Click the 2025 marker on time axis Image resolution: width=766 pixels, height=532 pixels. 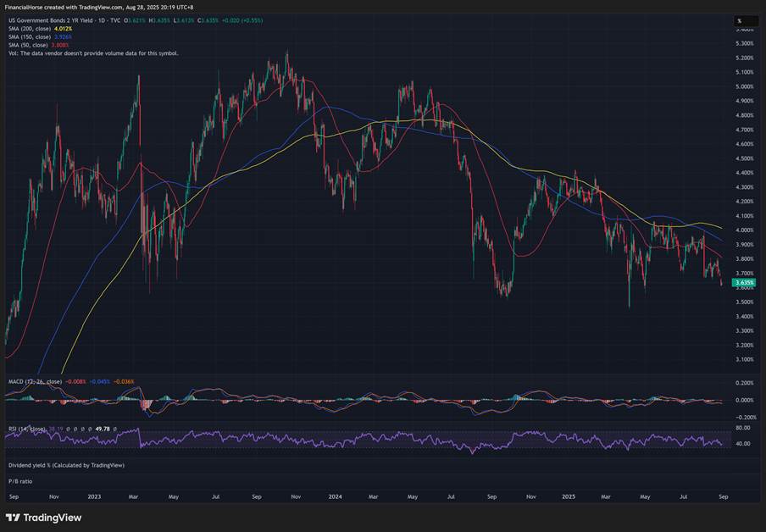[569, 496]
